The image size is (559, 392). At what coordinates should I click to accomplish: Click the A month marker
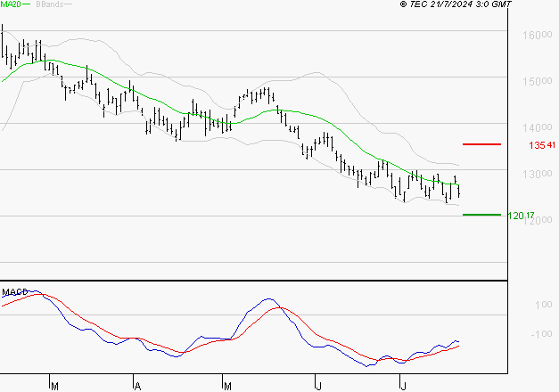pyautogui.click(x=137, y=387)
